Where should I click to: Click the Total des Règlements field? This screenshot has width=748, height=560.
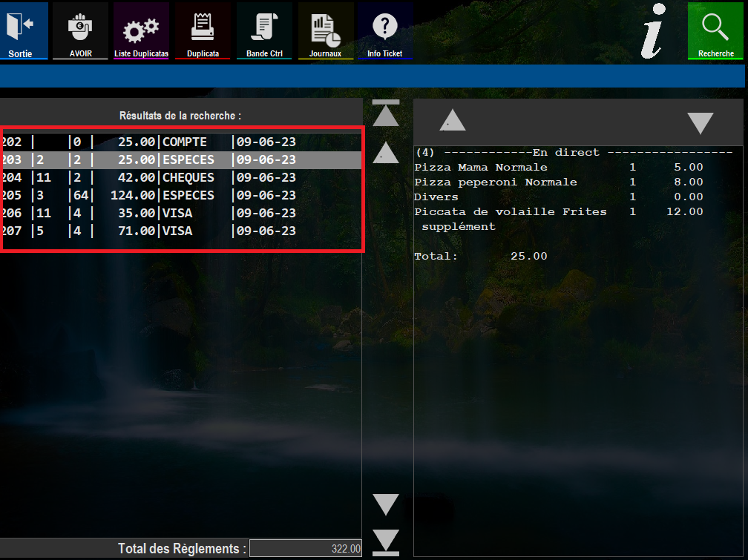click(x=305, y=549)
